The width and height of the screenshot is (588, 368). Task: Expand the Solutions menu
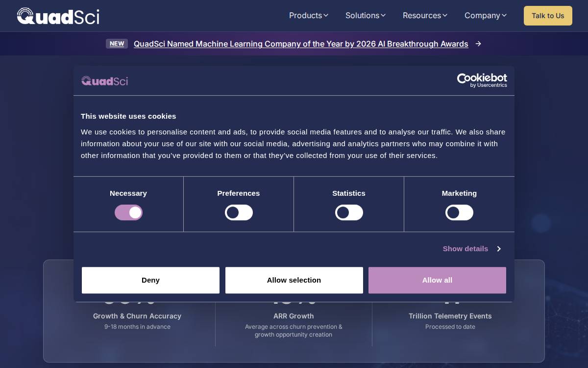point(366,16)
